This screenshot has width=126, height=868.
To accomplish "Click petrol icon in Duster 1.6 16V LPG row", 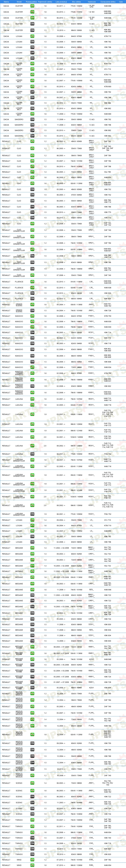I will (32, 6).
